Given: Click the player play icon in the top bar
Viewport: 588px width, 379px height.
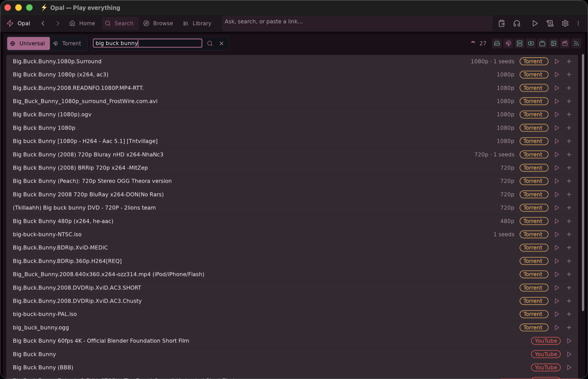Looking at the screenshot, I should (535, 23).
